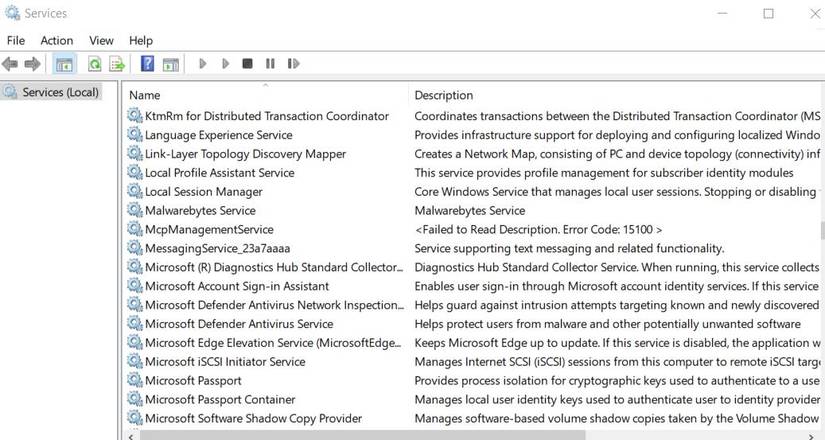This screenshot has width=825, height=440.
Task: Select Services (Local) in the tree
Action: point(60,92)
